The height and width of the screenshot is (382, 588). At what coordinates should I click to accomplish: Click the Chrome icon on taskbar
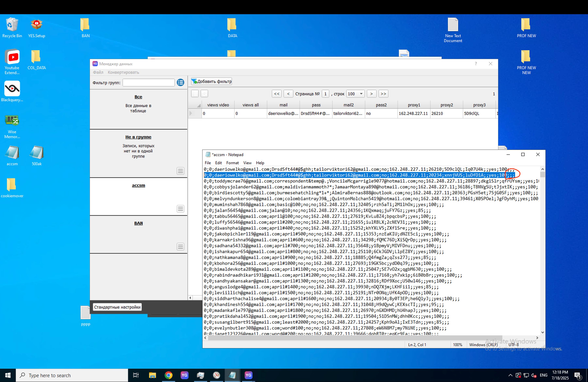point(169,375)
